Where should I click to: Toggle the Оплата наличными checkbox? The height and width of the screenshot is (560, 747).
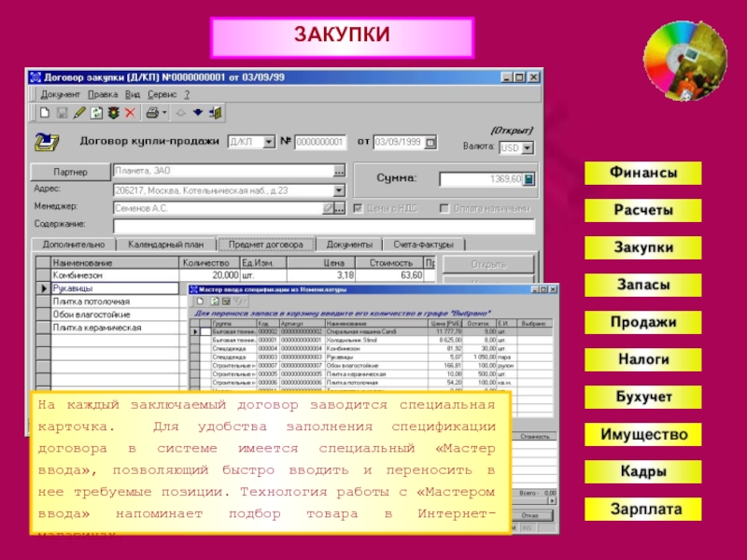[444, 208]
